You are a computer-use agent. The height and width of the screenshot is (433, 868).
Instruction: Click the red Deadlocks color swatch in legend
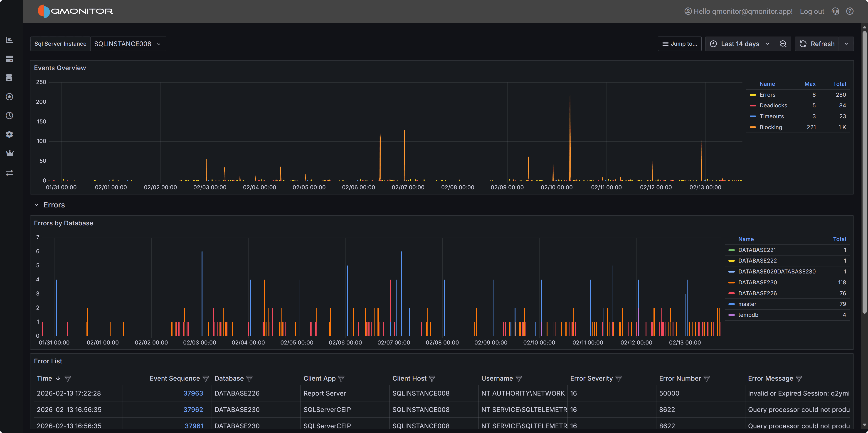[753, 106]
